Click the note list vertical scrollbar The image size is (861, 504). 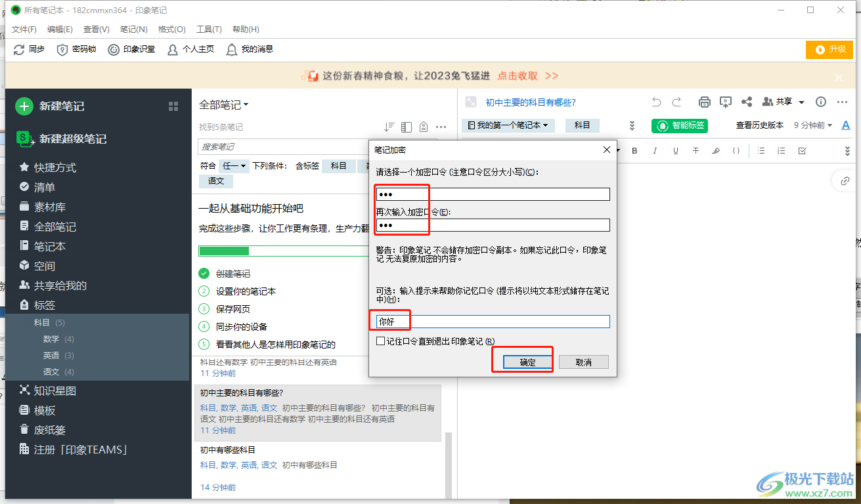coord(449,464)
